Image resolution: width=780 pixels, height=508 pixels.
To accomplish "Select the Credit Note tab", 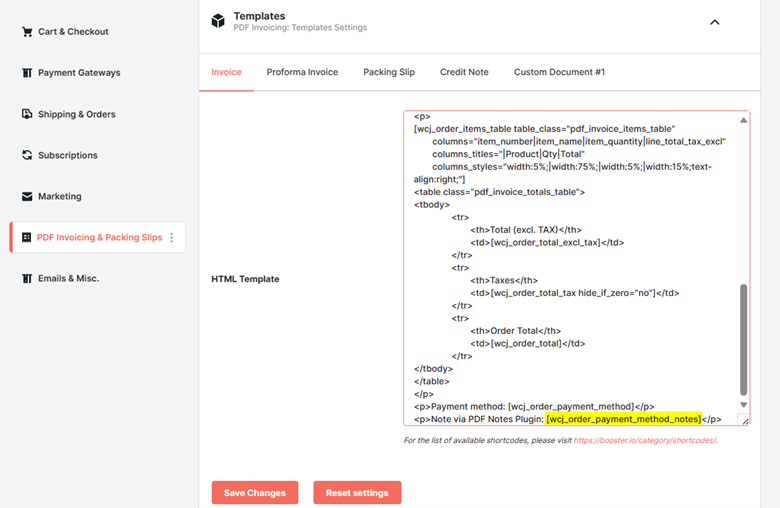I will [464, 72].
